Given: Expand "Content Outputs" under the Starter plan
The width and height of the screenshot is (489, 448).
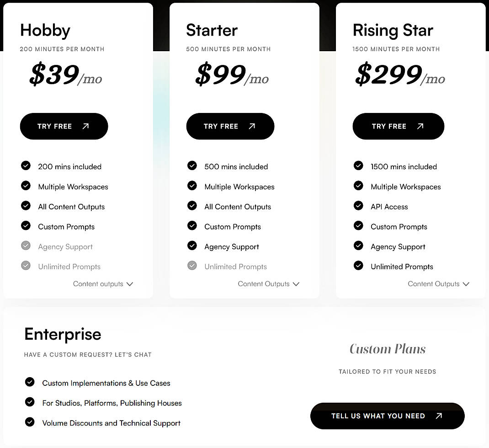Looking at the screenshot, I should click(x=269, y=284).
